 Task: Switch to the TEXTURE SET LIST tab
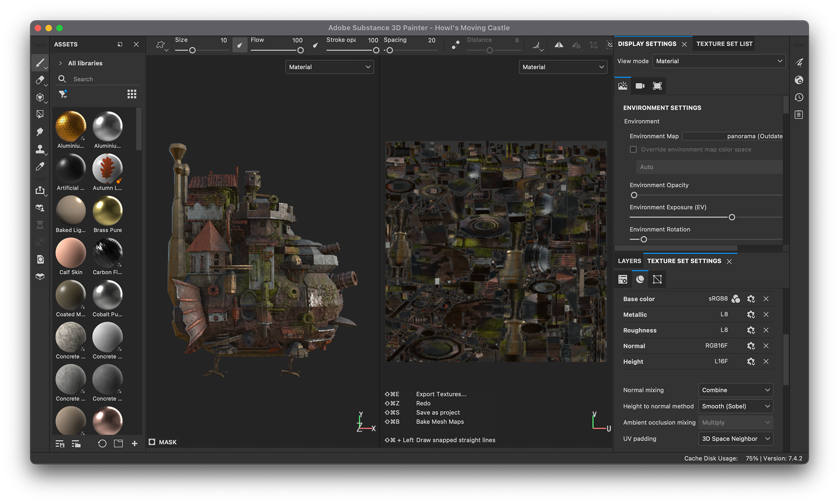pyautogui.click(x=724, y=44)
